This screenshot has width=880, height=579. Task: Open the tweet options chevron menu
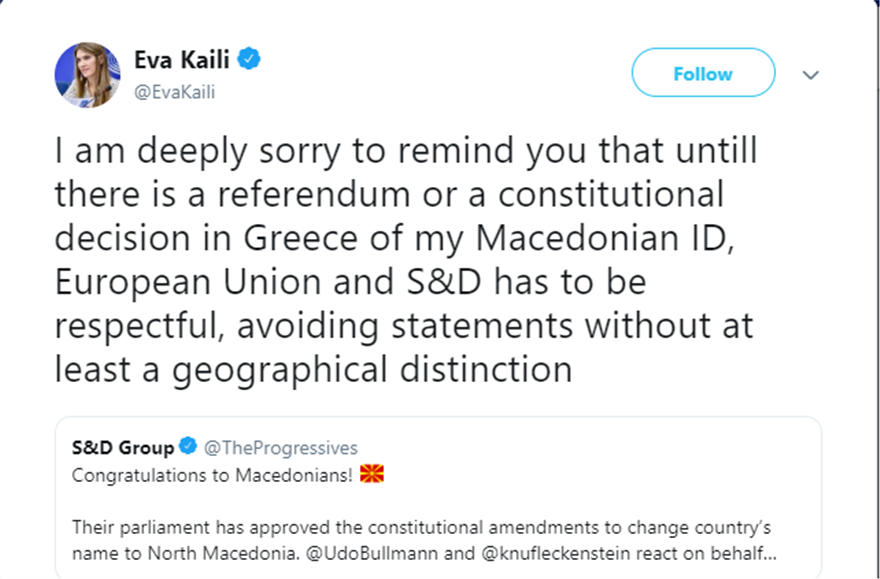click(811, 75)
